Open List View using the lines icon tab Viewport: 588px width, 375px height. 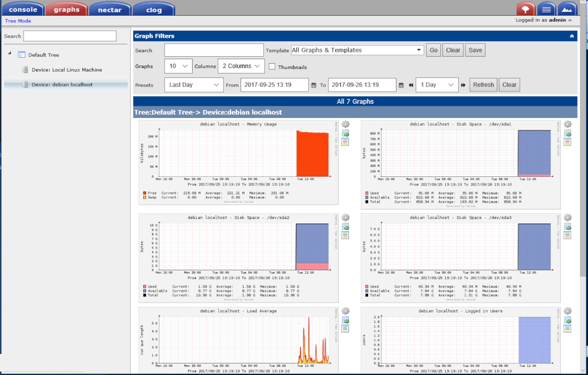546,9
